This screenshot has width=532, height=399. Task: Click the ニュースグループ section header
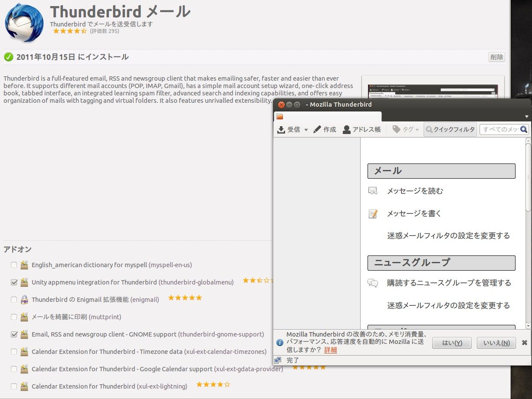441,263
